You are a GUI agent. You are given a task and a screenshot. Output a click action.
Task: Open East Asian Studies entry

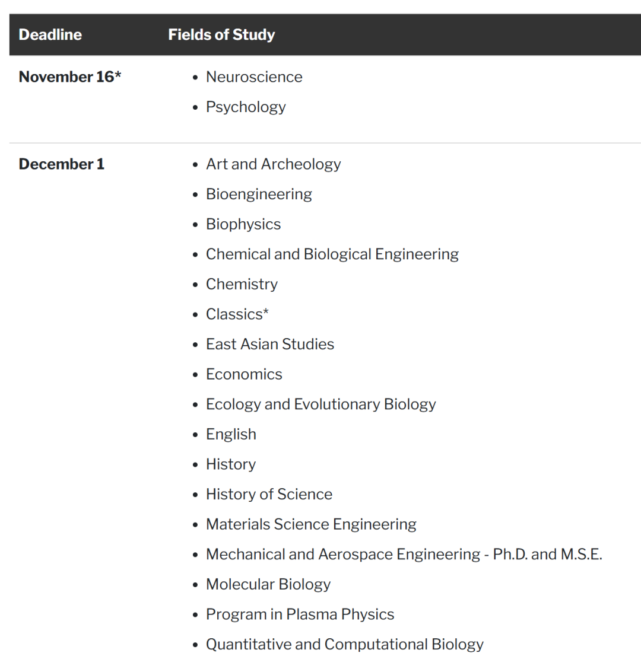[269, 345]
